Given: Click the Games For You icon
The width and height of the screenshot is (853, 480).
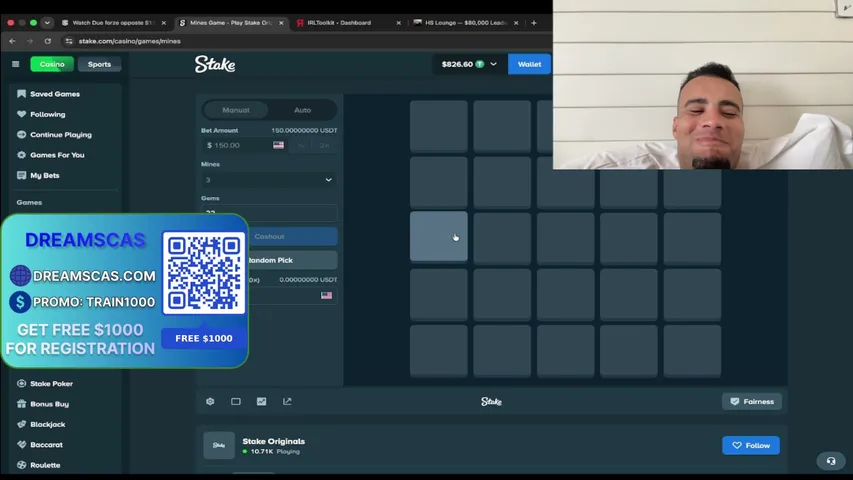Looking at the screenshot, I should click(21, 155).
